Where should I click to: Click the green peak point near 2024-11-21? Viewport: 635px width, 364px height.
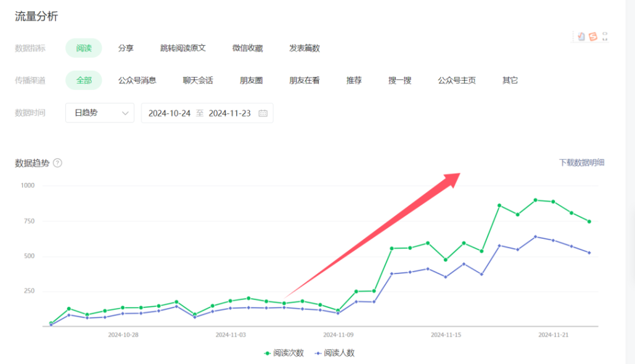coord(535,200)
